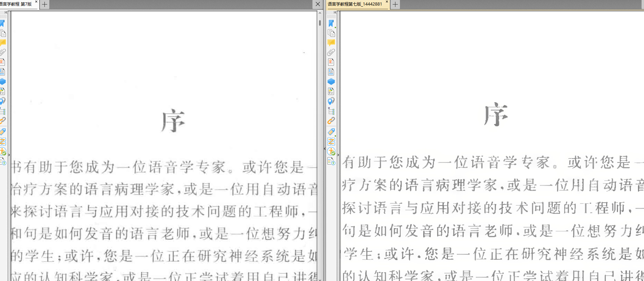Click left document scrollbar up arrow
The height and width of the screenshot is (281, 644).
click(320, 13)
